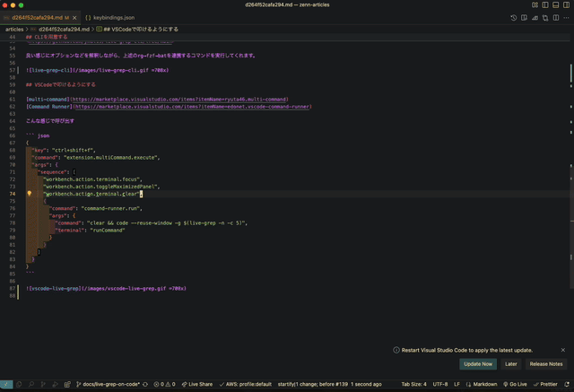Start a Live Share session
Image resolution: width=574 pixels, height=392 pixels.
coord(197,384)
